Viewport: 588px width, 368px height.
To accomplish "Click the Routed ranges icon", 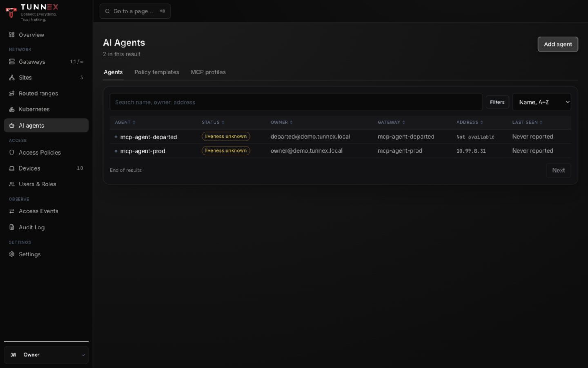I will pos(12,94).
